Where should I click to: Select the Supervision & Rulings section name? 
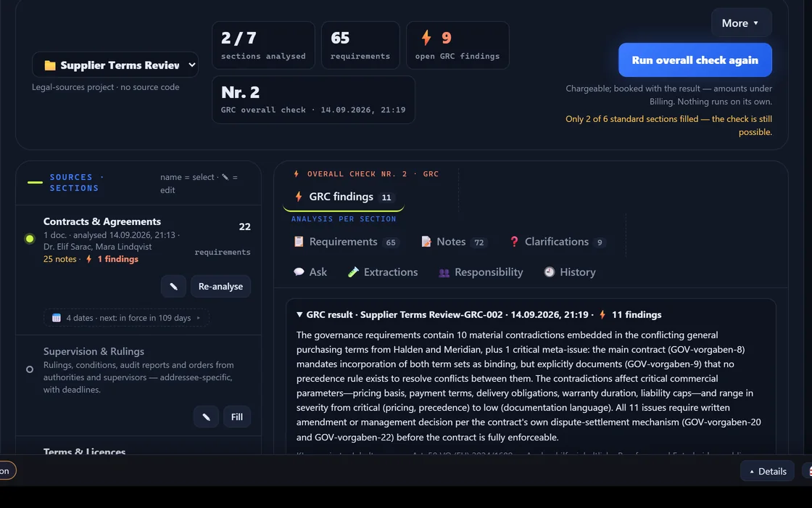pyautogui.click(x=94, y=351)
